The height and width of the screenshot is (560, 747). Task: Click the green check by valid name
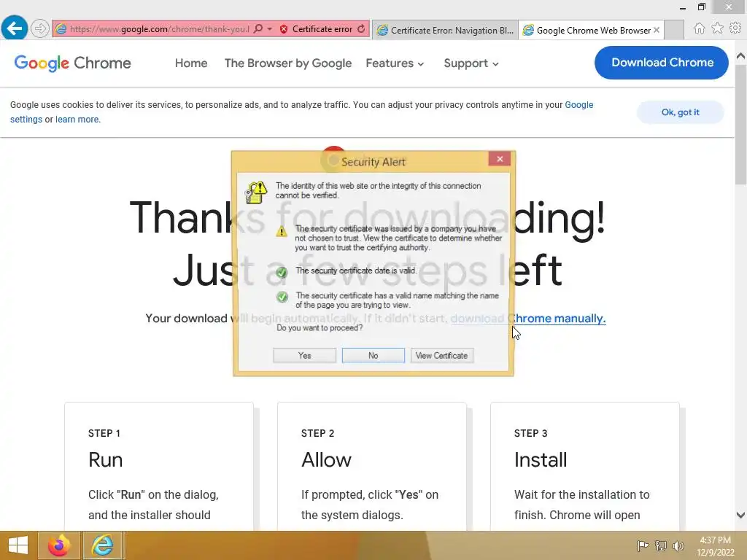point(282,297)
